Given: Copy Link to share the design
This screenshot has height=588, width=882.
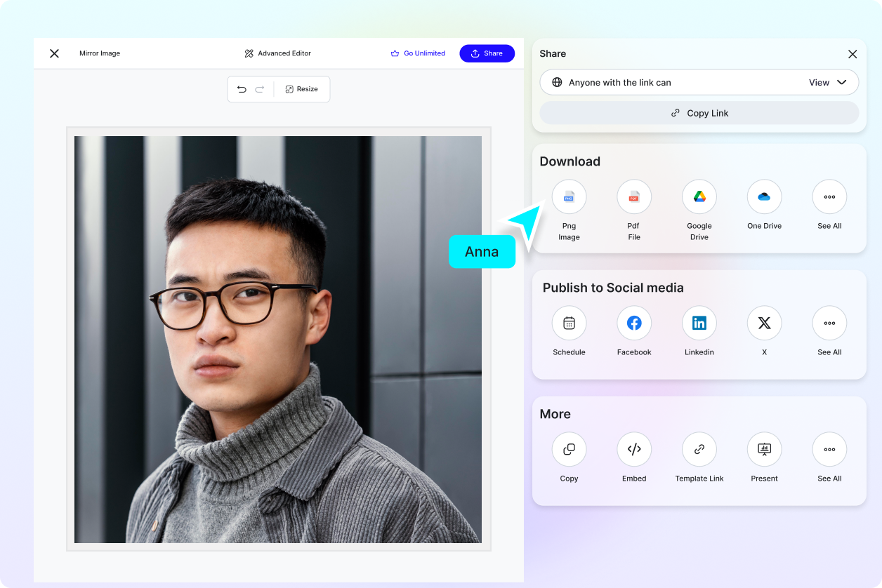Looking at the screenshot, I should [699, 113].
